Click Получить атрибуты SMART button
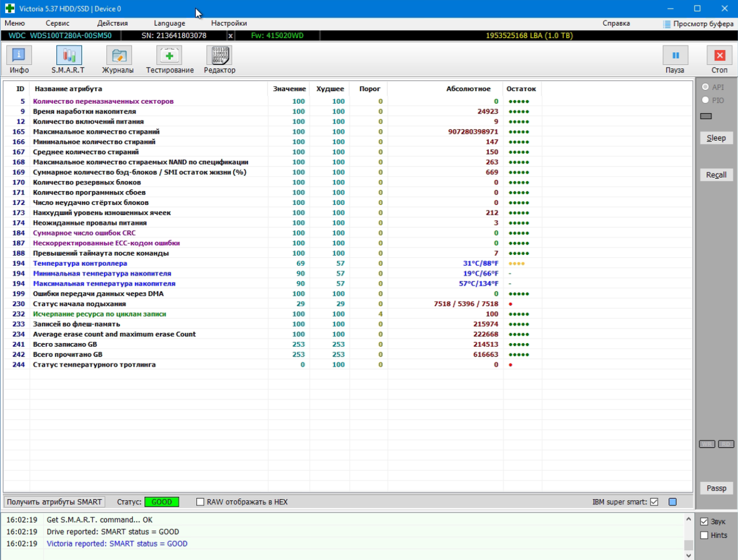Screen dimensions: 738x560 [54, 502]
